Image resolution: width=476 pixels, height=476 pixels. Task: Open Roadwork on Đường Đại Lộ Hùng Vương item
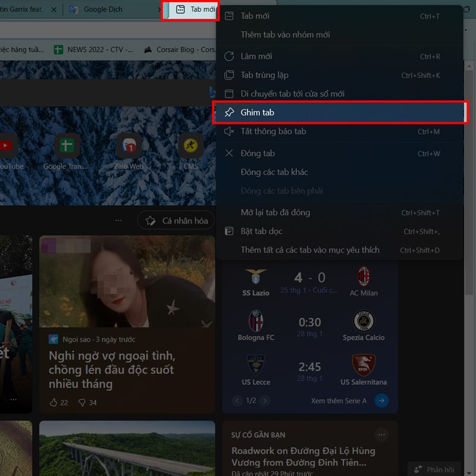(x=303, y=456)
